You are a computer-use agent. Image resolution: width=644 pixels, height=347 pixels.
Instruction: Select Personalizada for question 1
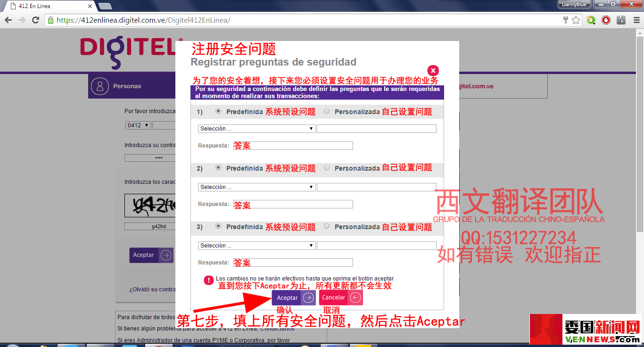click(327, 112)
